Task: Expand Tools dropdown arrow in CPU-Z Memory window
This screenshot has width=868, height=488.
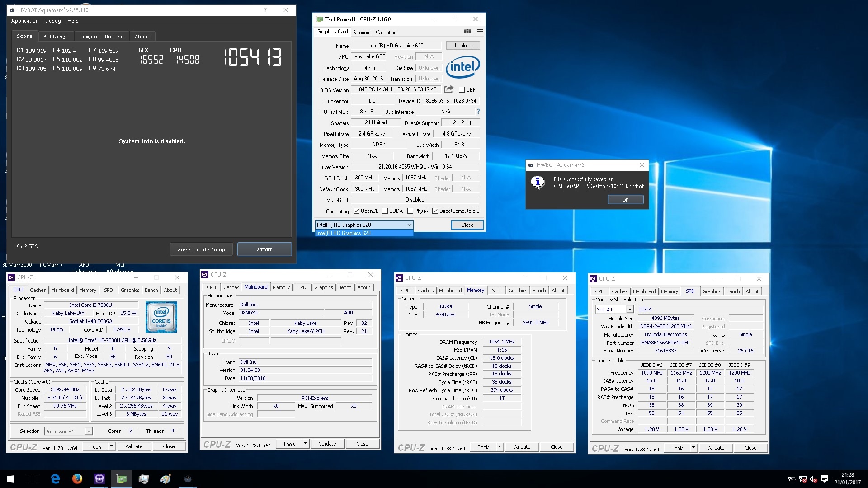Action: [x=500, y=447]
